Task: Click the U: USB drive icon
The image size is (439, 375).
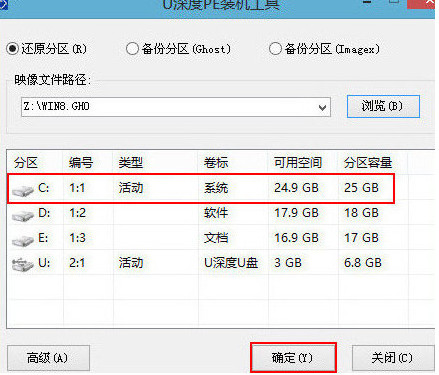Action: pos(23,265)
